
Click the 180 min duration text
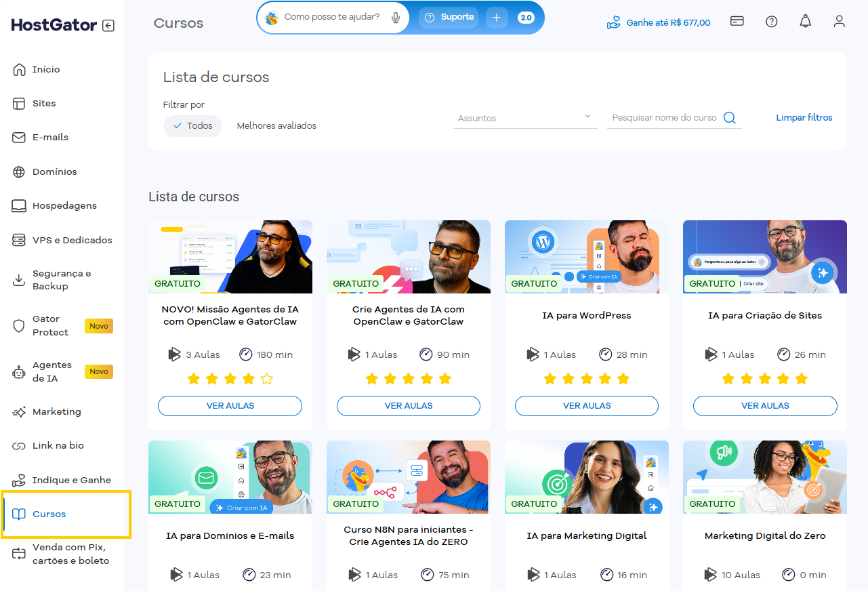coord(274,354)
